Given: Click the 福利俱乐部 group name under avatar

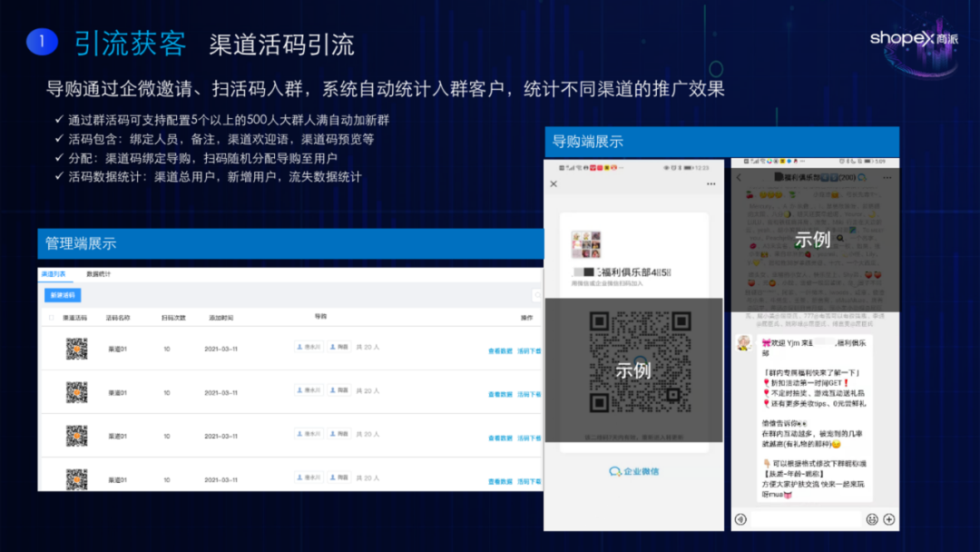Looking at the screenshot, I should click(x=622, y=272).
